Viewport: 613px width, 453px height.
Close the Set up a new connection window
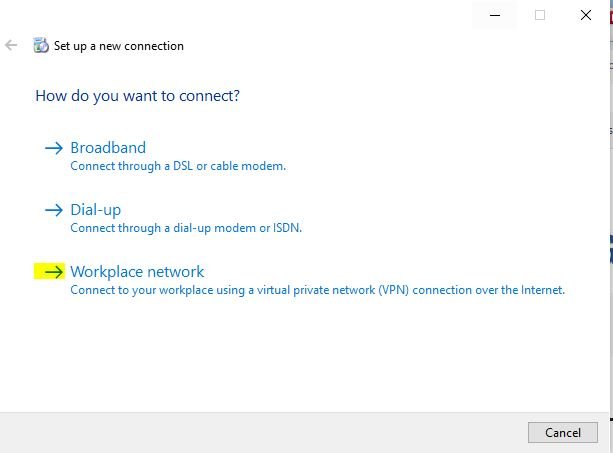tap(586, 15)
